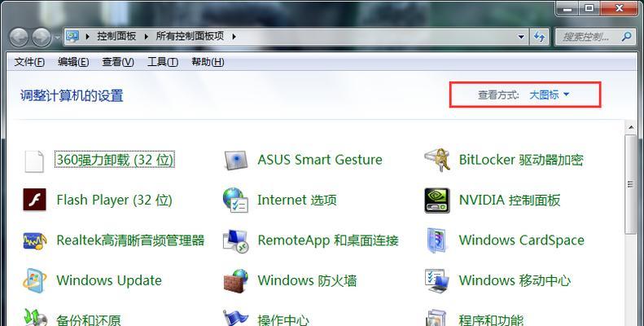Click the scrollbar up arrow
Image resolution: width=644 pixels, height=326 pixels.
coord(631,127)
